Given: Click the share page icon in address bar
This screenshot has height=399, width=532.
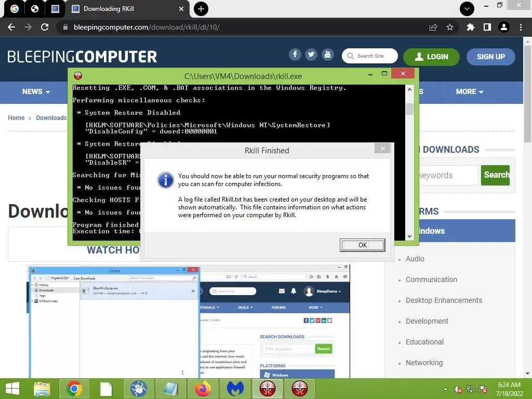Looking at the screenshot, I should point(433,27).
